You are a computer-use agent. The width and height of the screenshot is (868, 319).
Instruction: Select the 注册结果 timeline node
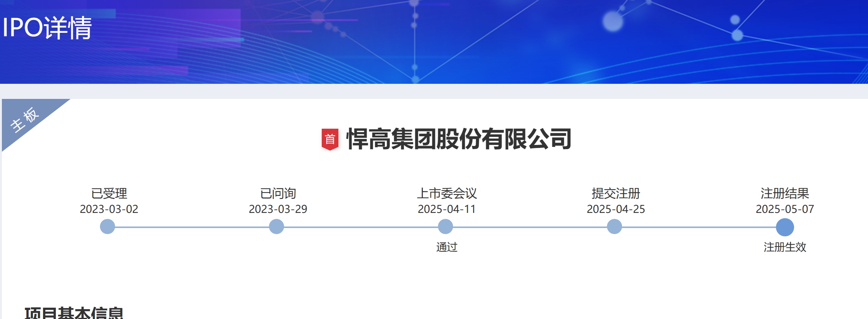point(785,227)
